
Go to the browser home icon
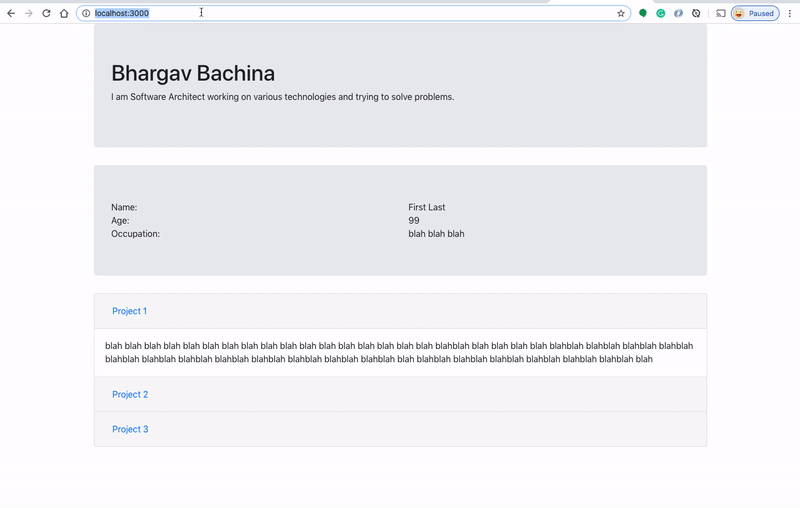tap(64, 13)
